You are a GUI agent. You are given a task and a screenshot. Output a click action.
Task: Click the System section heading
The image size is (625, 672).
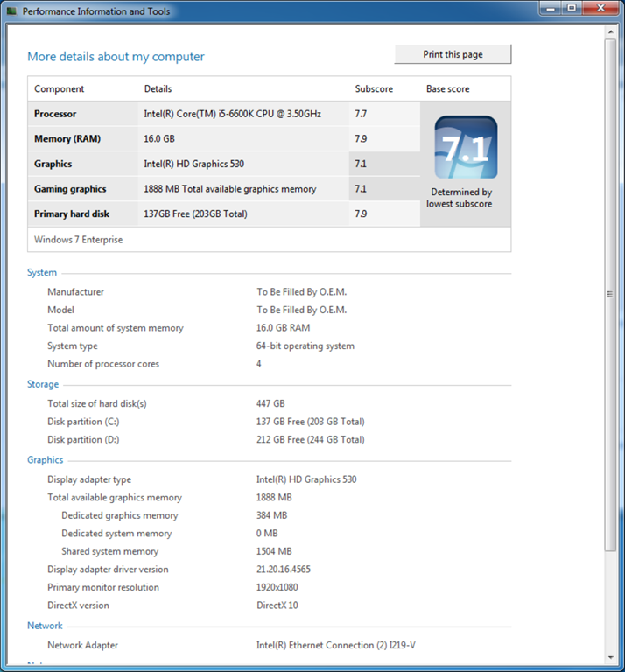click(42, 273)
